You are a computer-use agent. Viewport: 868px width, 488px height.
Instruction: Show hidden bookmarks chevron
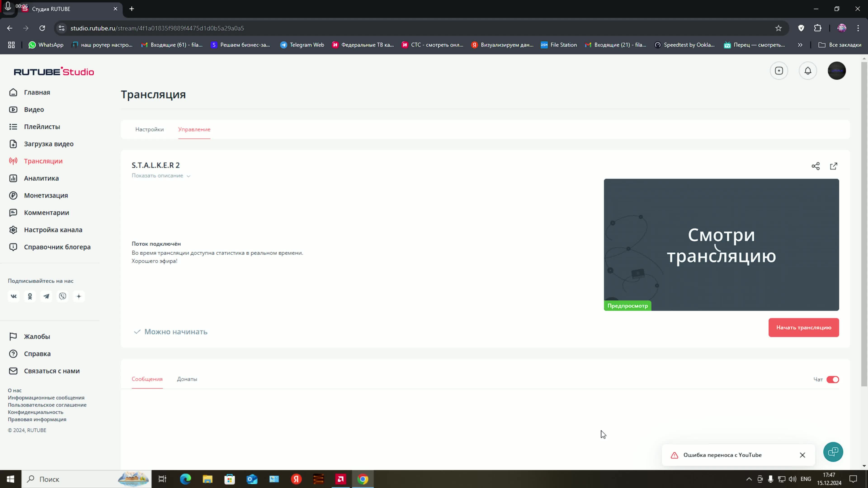point(800,45)
